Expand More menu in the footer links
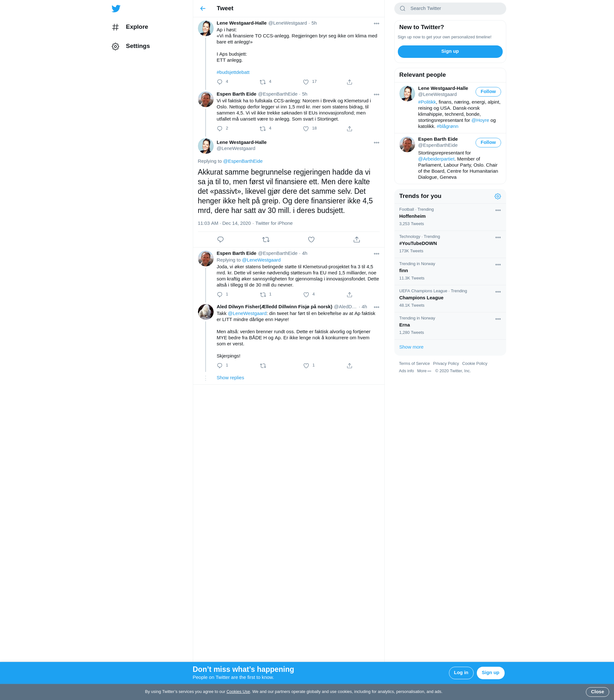614x700 pixels. click(x=424, y=371)
